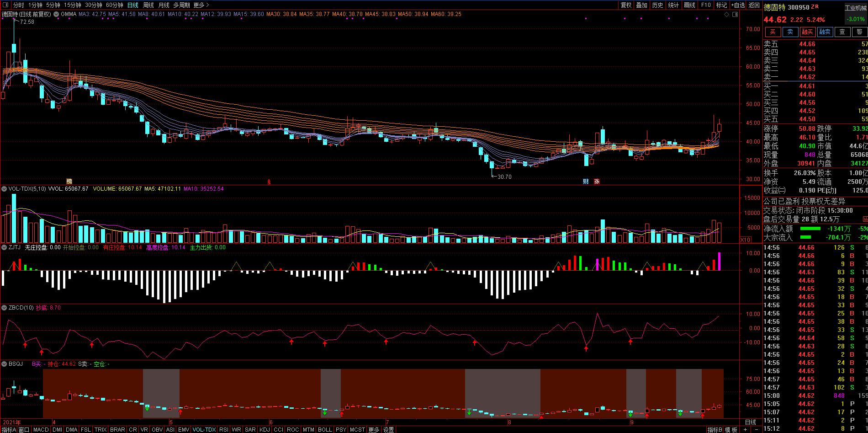Open 更多 indicators list in bottom bar

coord(374,429)
